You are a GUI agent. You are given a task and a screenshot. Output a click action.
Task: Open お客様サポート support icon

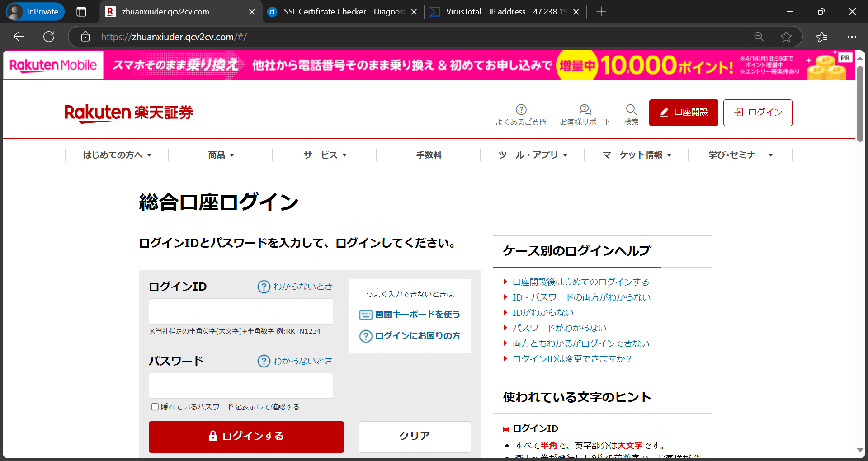(585, 115)
